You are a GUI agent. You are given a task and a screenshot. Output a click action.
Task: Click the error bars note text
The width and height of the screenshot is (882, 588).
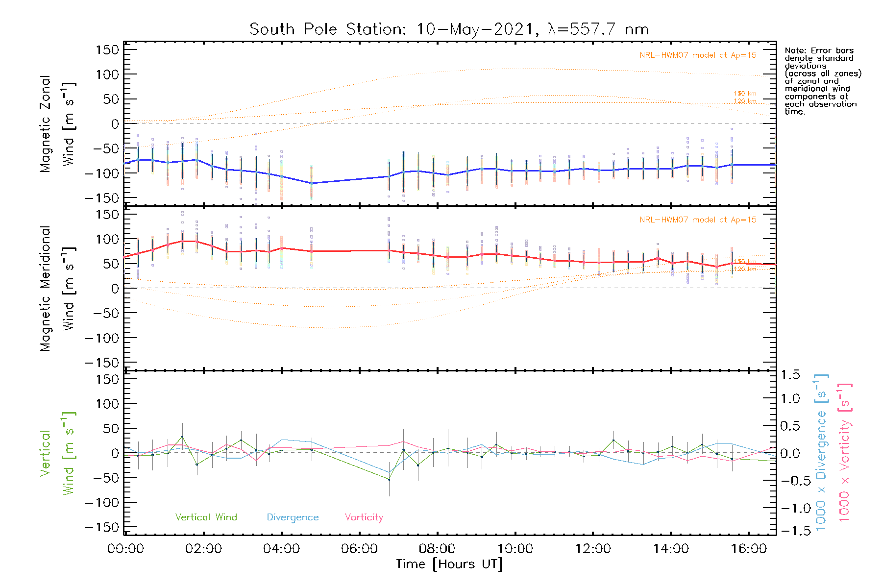pos(822,81)
